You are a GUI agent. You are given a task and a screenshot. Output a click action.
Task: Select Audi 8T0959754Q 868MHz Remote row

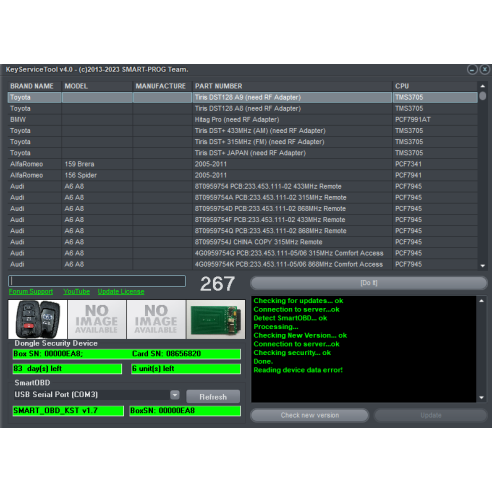pyautogui.click(x=243, y=231)
